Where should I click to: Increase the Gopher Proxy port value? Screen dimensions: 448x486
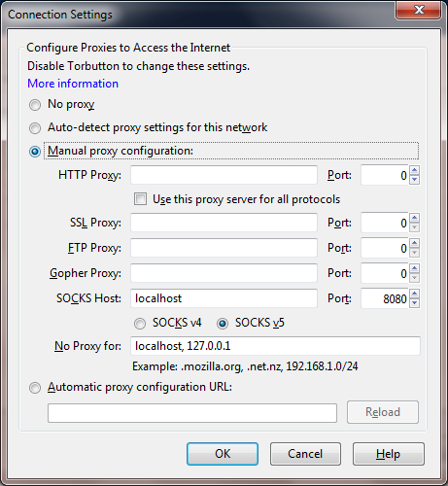pos(415,268)
